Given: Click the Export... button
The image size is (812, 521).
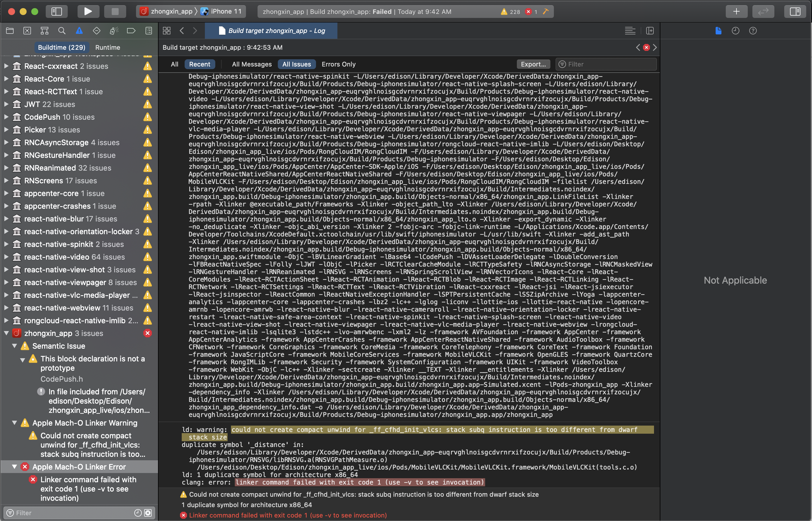Looking at the screenshot, I should pyautogui.click(x=533, y=64).
